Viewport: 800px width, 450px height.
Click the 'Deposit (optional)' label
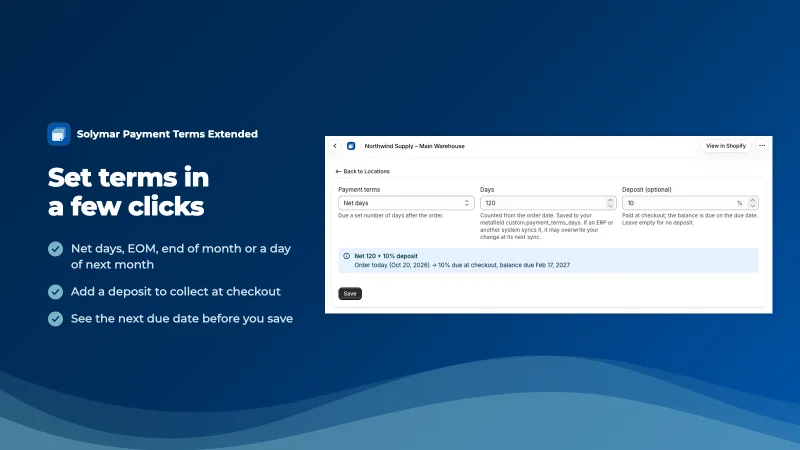[646, 189]
